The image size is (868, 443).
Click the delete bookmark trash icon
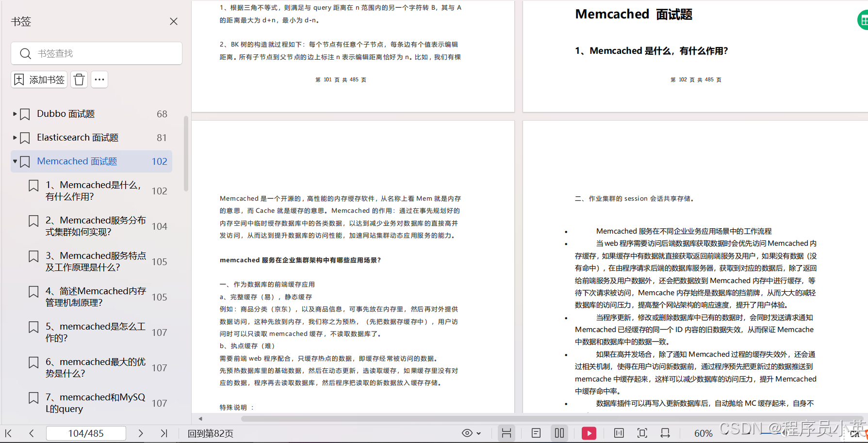[x=79, y=79]
